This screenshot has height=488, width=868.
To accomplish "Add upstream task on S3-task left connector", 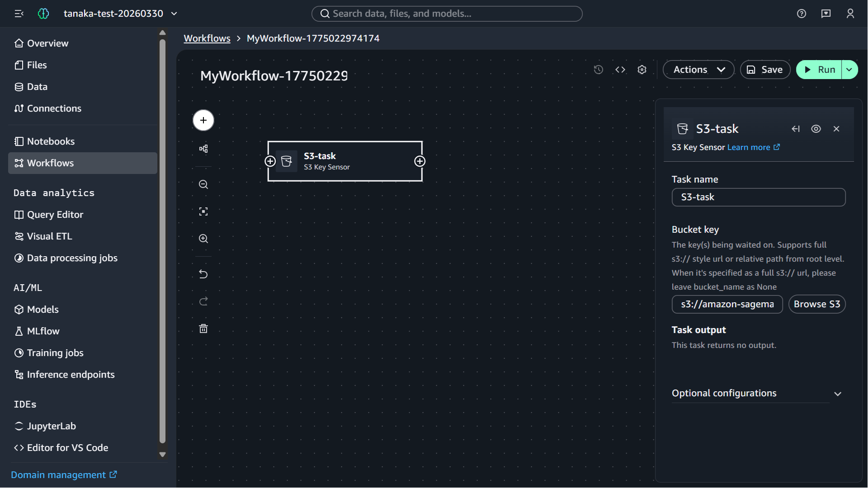I will coord(270,161).
